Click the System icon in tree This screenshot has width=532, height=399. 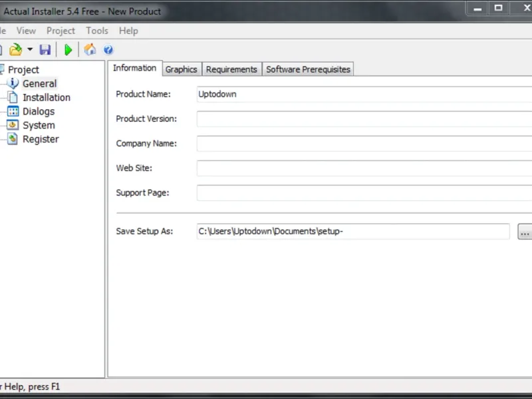(13, 125)
